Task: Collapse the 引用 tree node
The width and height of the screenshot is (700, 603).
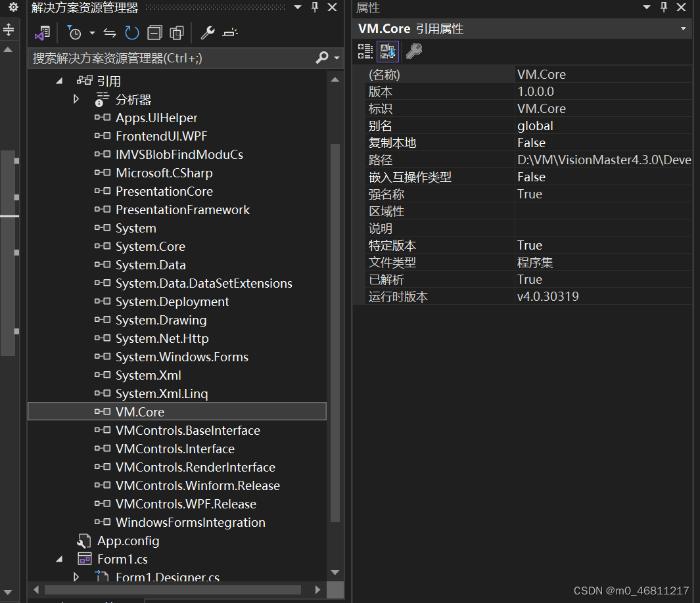Action: tap(58, 80)
